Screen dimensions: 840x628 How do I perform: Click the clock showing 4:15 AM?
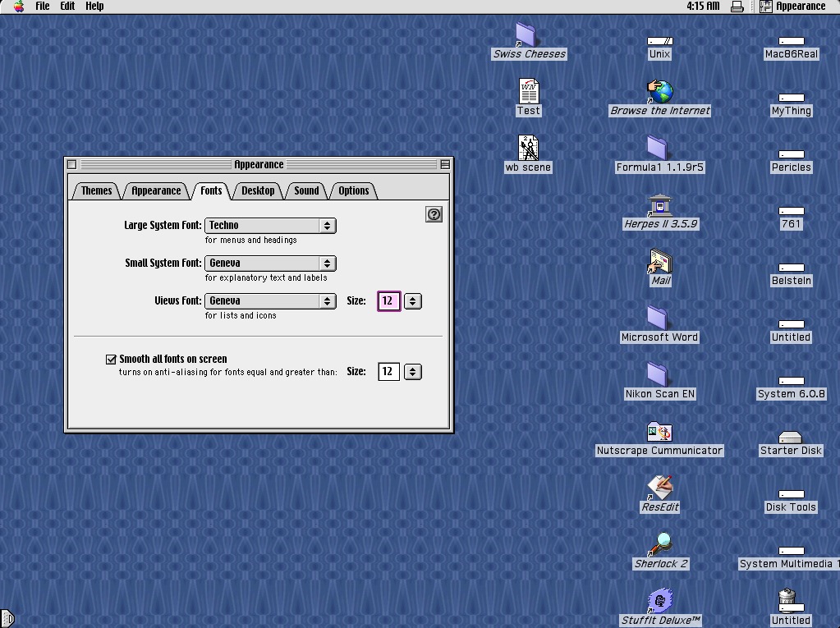tap(703, 7)
